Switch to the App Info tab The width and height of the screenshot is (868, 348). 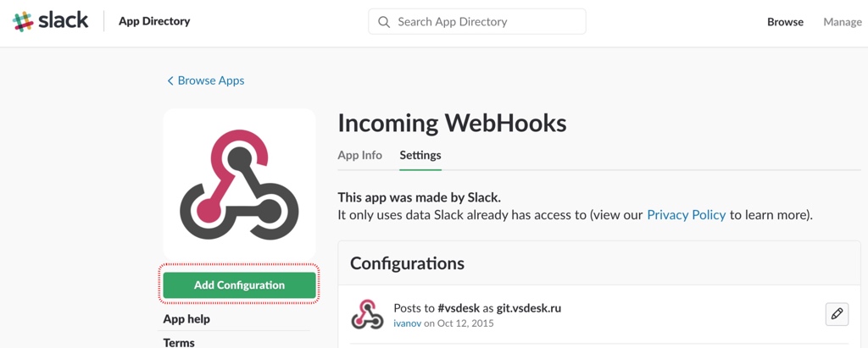359,155
